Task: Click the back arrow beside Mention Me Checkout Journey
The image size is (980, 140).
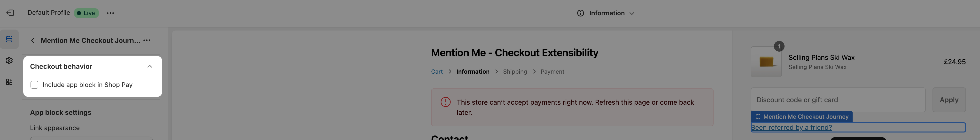Action: click(x=33, y=40)
